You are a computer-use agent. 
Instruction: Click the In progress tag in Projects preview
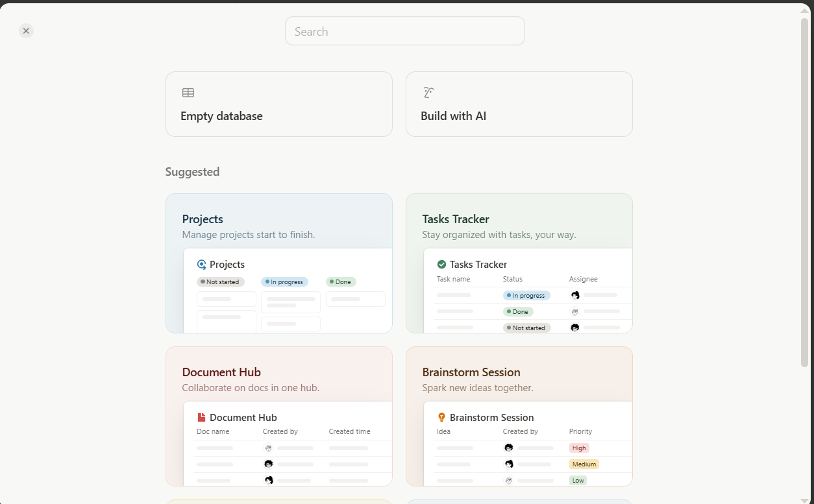[x=284, y=282]
